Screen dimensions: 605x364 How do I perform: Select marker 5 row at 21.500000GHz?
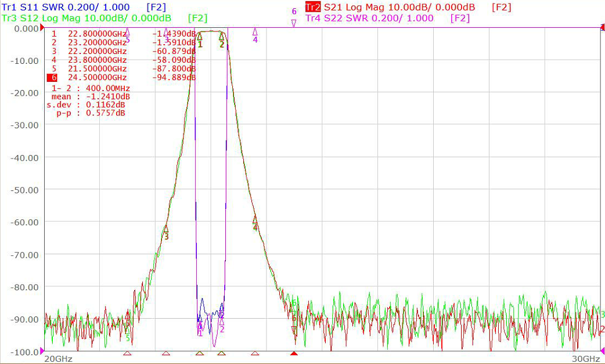click(x=124, y=69)
